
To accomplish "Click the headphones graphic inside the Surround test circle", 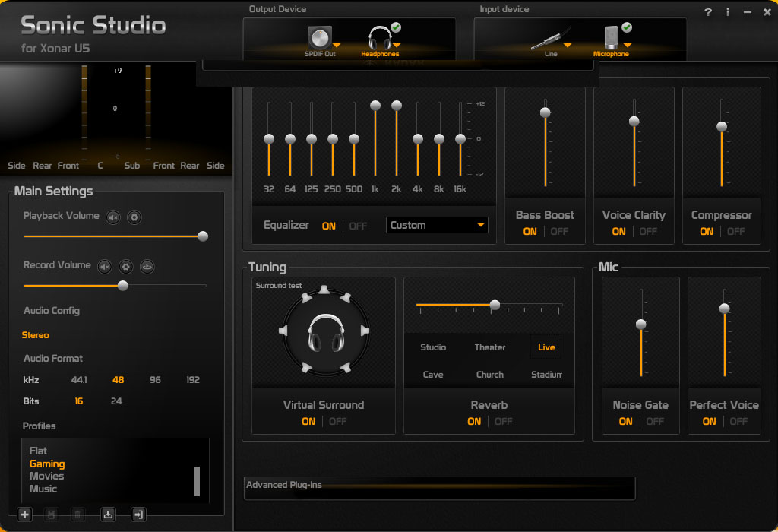I will coord(326,333).
